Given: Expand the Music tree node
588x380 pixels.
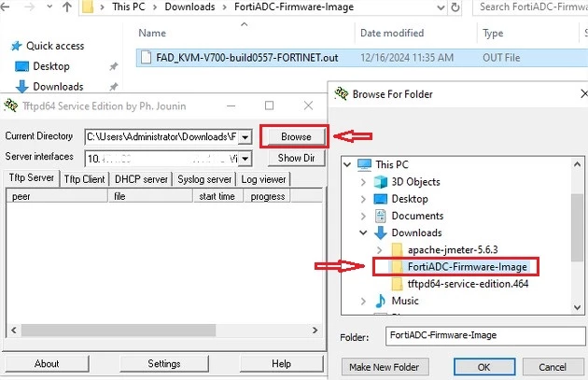Looking at the screenshot, I should (x=363, y=301).
